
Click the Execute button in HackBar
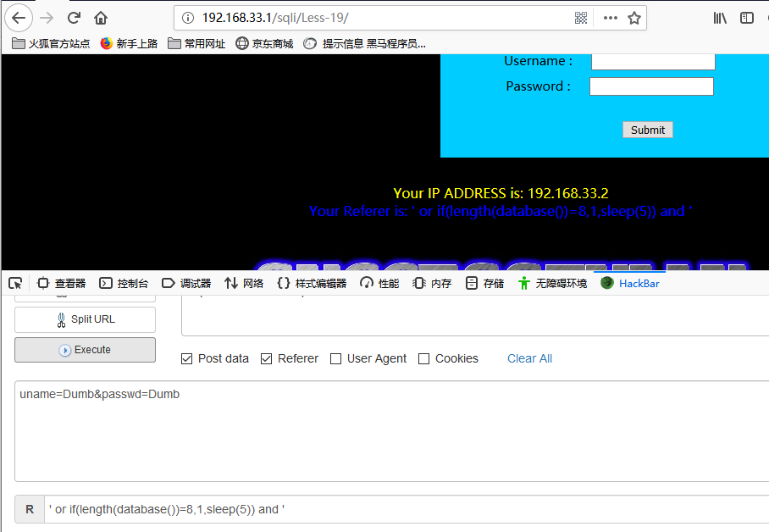pyautogui.click(x=84, y=349)
